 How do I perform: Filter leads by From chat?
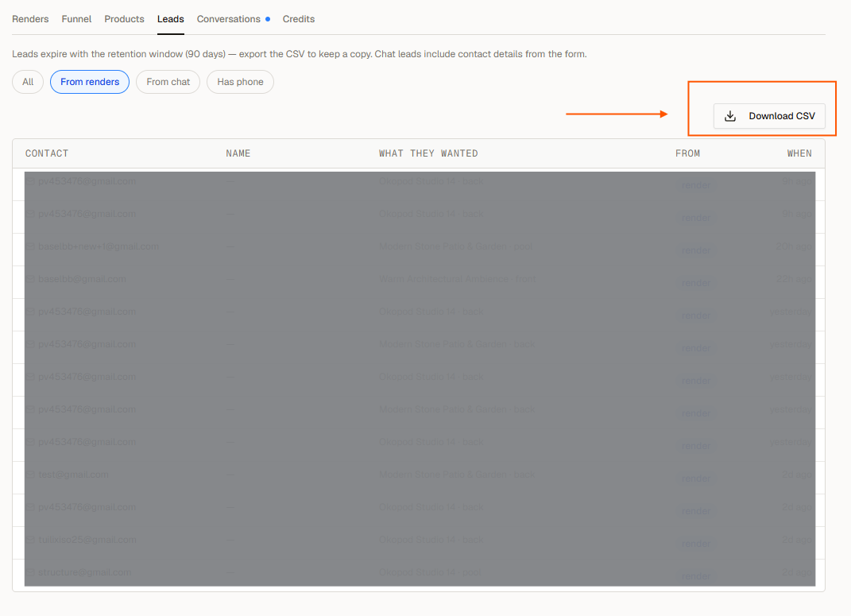click(x=168, y=82)
